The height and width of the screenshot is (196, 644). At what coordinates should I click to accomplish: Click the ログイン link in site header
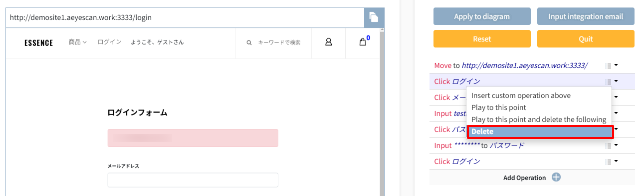(x=109, y=42)
